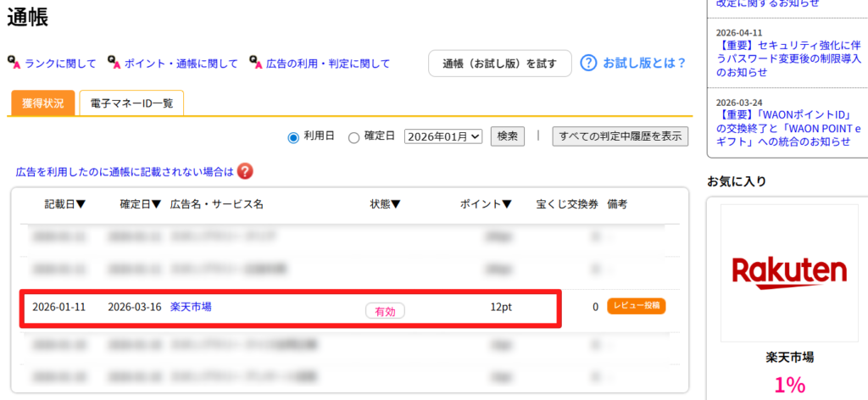The image size is (868, 400).
Task: Click the 1% rate under 楽天市場
Action: click(789, 385)
